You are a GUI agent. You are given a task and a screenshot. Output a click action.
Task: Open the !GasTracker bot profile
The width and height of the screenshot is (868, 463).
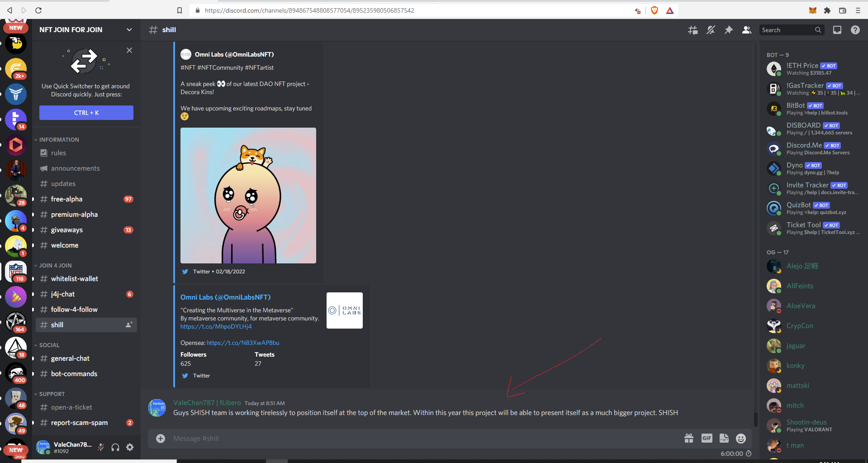pyautogui.click(x=813, y=89)
